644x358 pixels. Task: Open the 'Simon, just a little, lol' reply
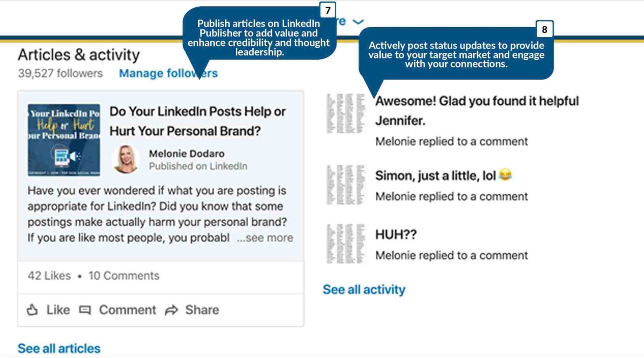click(x=436, y=175)
